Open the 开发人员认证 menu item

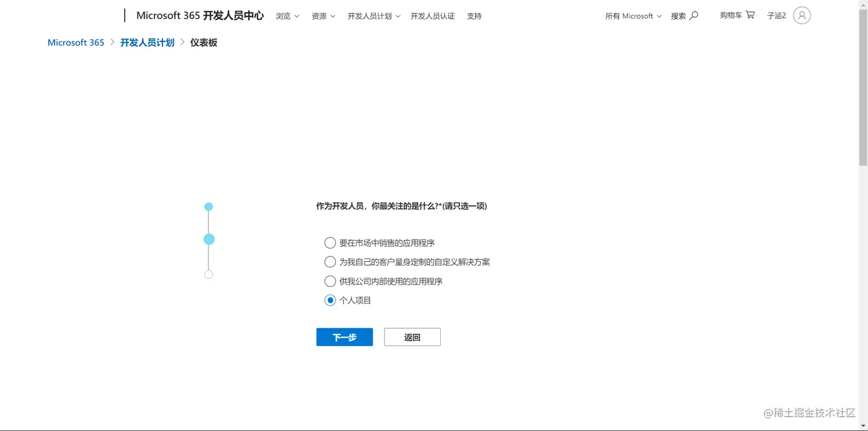pyautogui.click(x=432, y=15)
